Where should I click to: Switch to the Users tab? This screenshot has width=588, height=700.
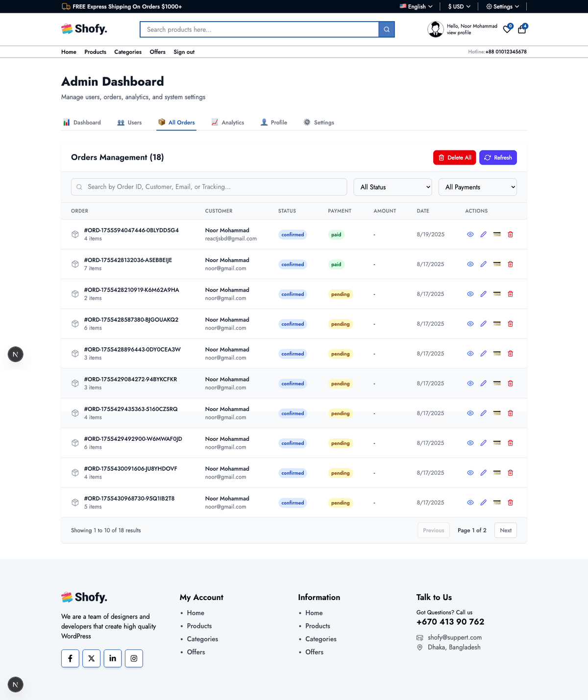pos(130,122)
